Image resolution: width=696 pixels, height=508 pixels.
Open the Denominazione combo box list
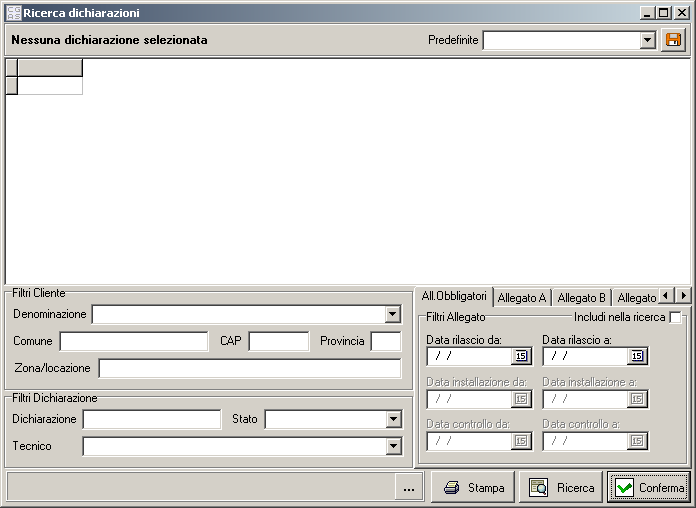[392, 314]
